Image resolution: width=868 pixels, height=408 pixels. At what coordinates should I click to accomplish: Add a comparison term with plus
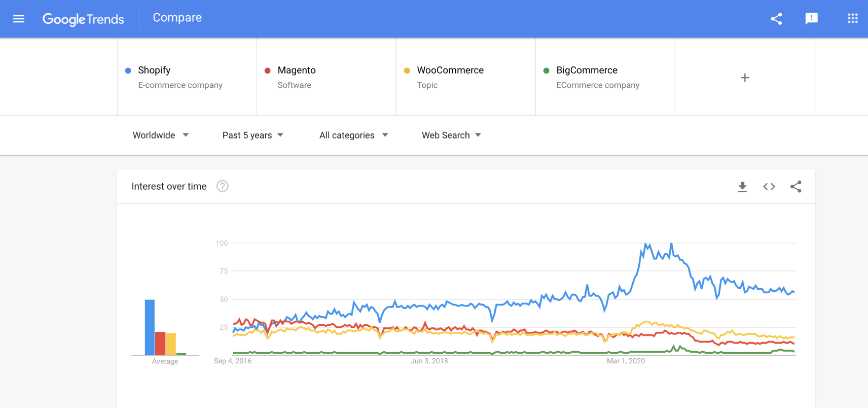click(x=744, y=78)
